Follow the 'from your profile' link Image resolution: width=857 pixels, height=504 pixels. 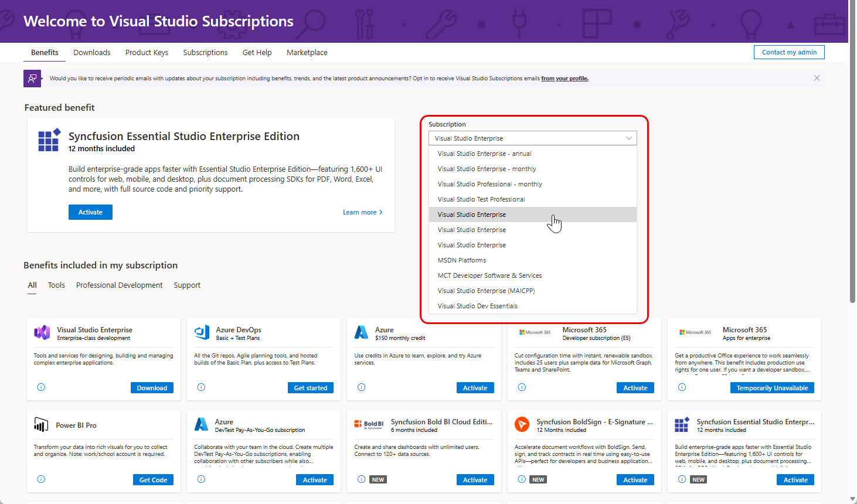[x=564, y=79]
